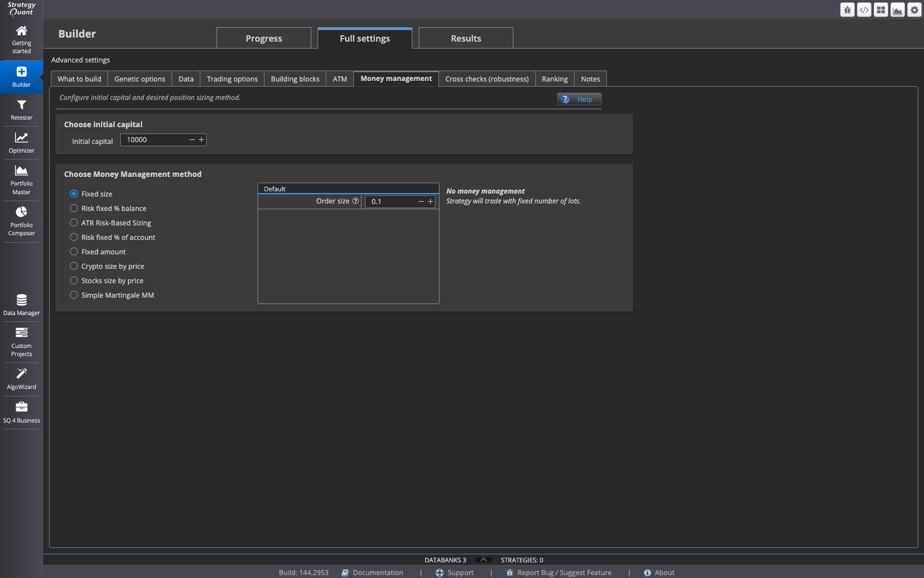
Task: Open settings gear icon top right
Action: [x=914, y=10]
